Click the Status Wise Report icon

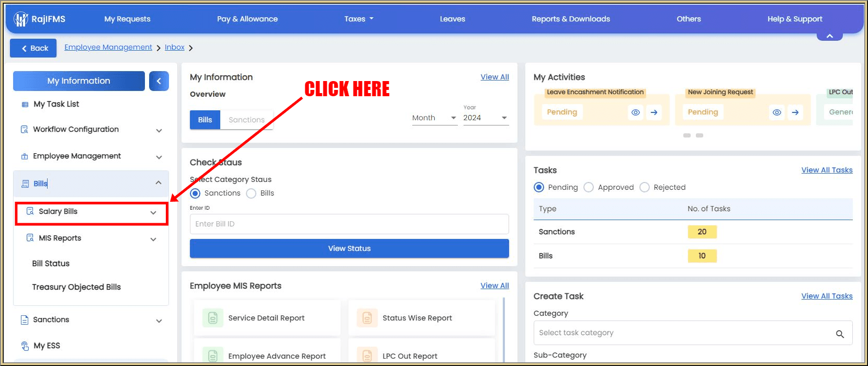[x=367, y=318]
